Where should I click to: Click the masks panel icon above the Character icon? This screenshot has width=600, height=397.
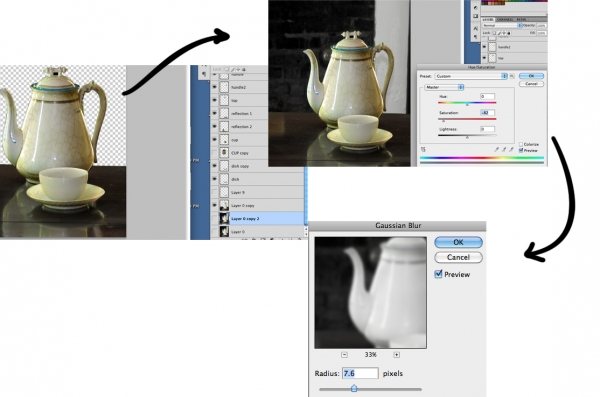click(476, 16)
